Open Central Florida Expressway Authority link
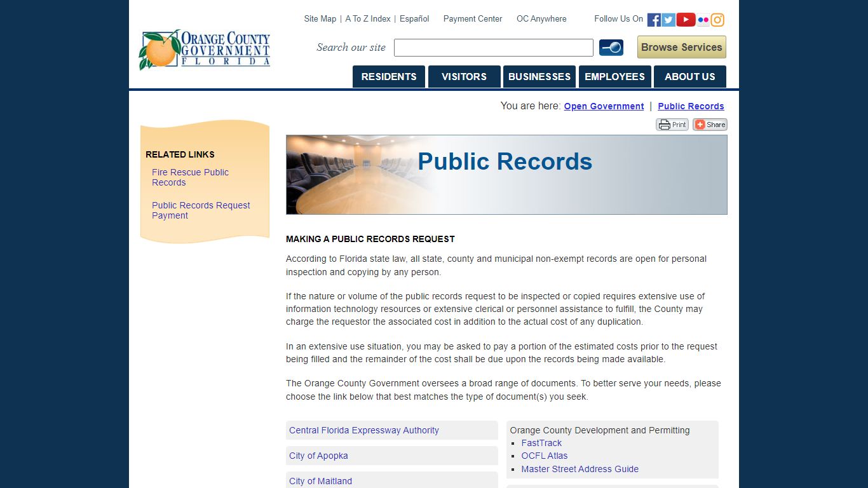 [364, 430]
